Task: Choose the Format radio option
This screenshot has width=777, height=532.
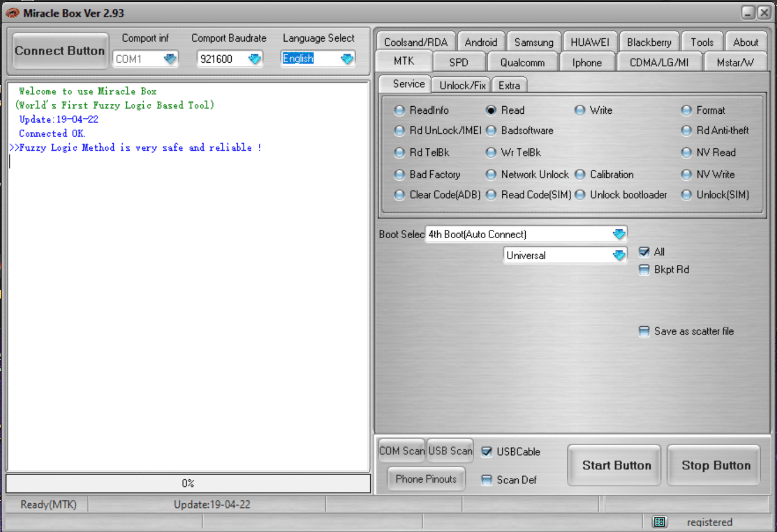Action: 686,110
